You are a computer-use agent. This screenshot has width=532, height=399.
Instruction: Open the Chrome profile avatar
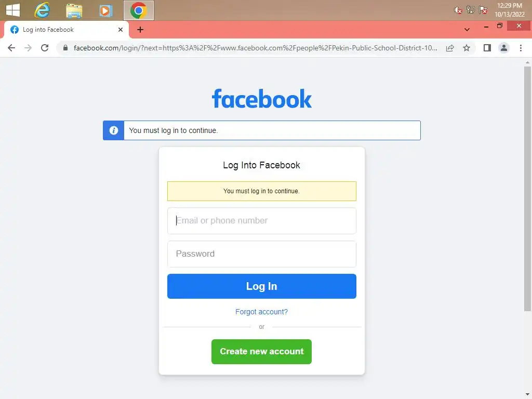tap(504, 48)
